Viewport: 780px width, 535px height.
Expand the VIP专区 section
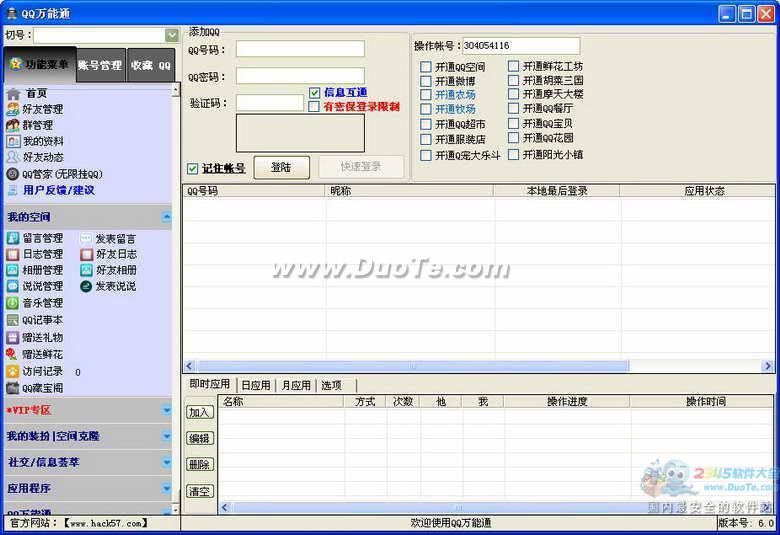[x=167, y=410]
